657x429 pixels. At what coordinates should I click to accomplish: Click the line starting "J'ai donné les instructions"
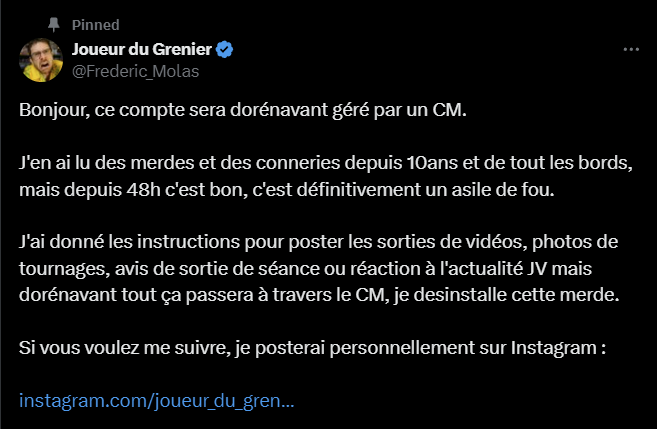pos(319,242)
